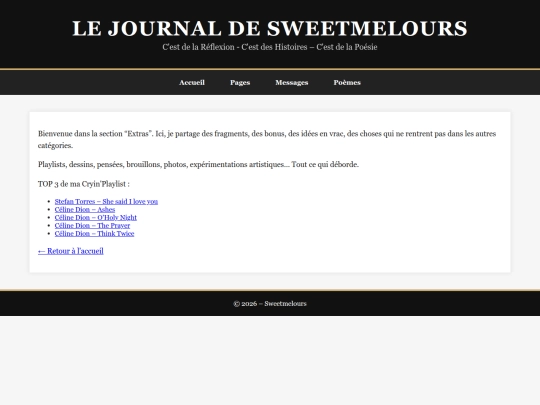Go to the Pages menu item
Screen dimensions: 540x405
click(x=240, y=83)
